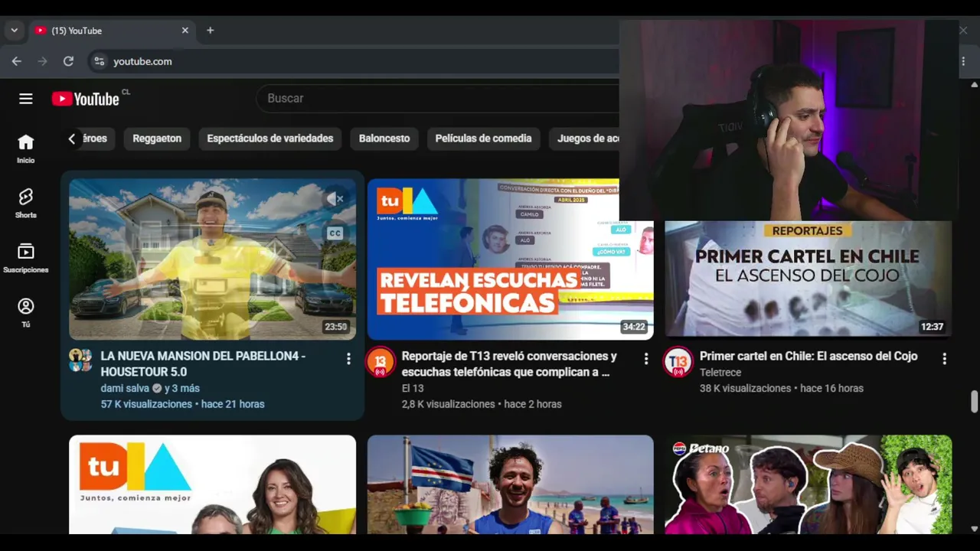Open Primer cartel en Chile title link
Image resolution: width=980 pixels, height=551 pixels.
[808, 356]
